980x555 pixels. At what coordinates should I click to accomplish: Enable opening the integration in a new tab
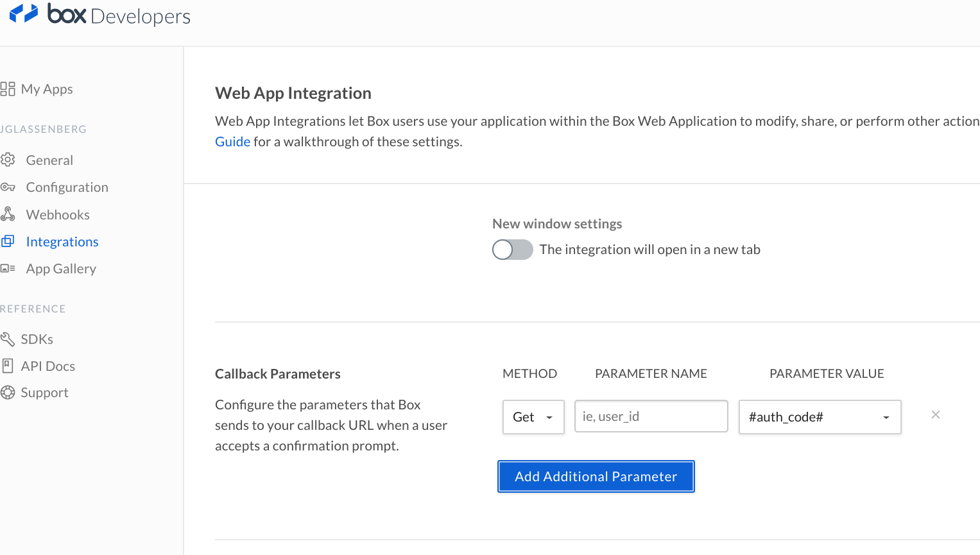pyautogui.click(x=512, y=250)
